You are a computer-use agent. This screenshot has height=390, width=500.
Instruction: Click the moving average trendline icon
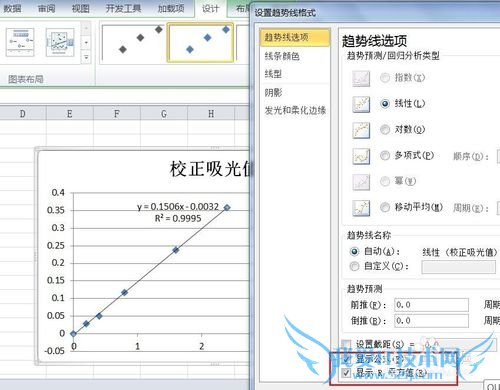click(361, 208)
